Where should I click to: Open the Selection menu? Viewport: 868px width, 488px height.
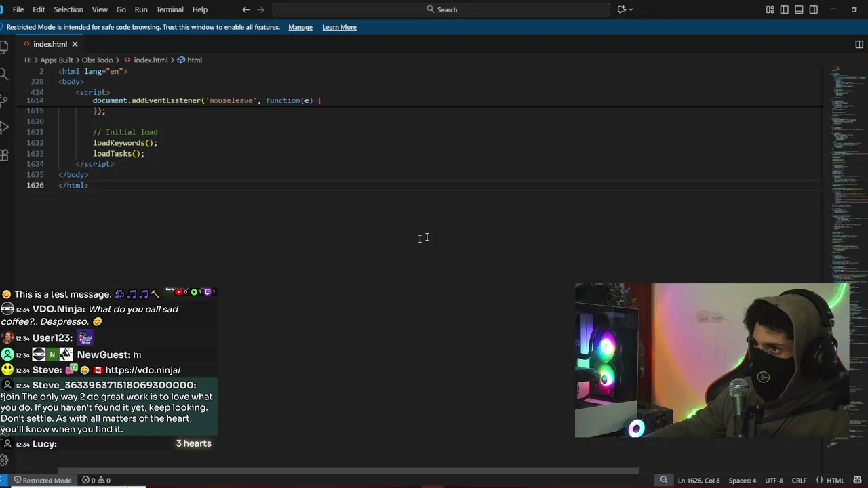68,9
